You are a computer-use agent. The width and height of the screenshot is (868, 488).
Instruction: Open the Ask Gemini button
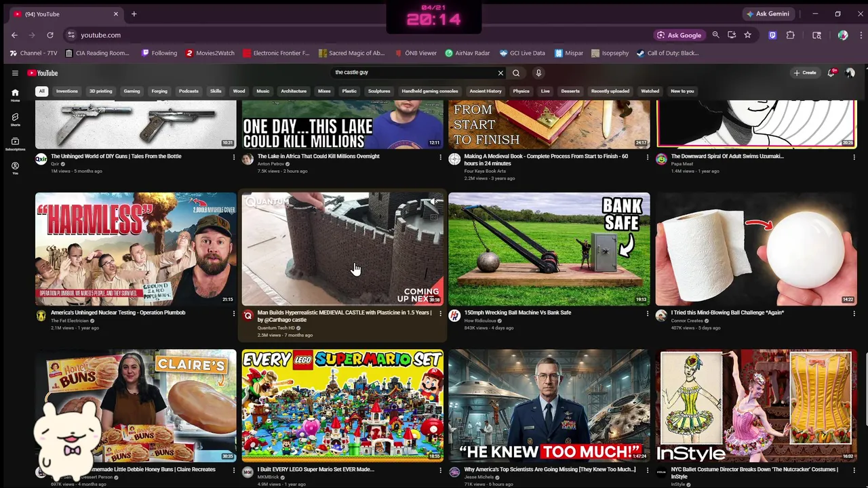768,14
